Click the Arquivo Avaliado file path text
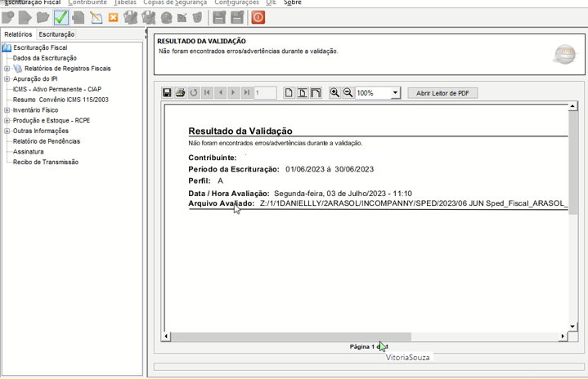The width and height of the screenshot is (588, 379). [x=414, y=203]
